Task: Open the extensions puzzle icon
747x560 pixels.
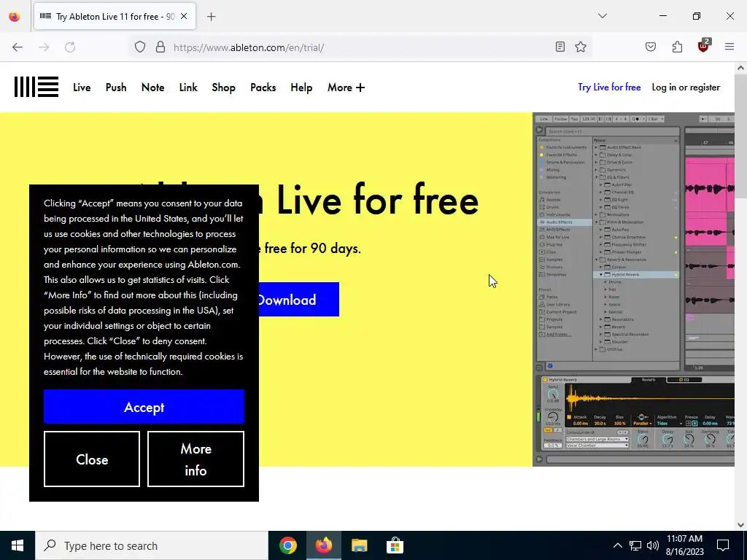Action: pos(677,47)
